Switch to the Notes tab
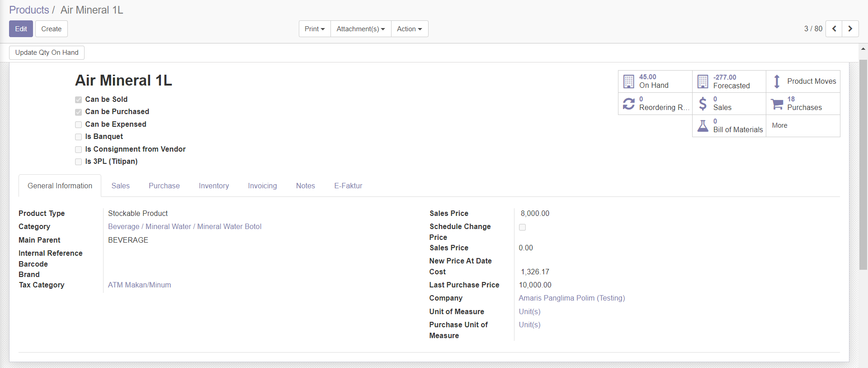868x368 pixels. coord(306,186)
